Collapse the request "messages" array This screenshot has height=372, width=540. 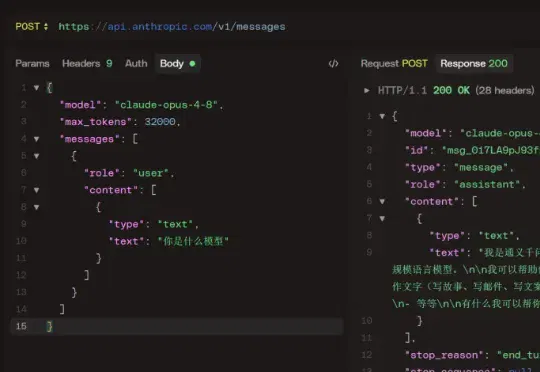coord(36,139)
